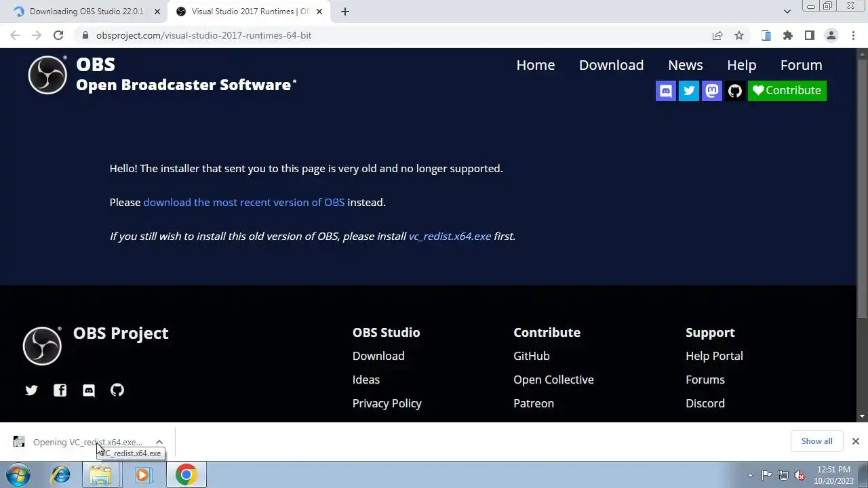Close the Downloading OBS Studio tab
This screenshot has height=488, width=868.
click(157, 12)
